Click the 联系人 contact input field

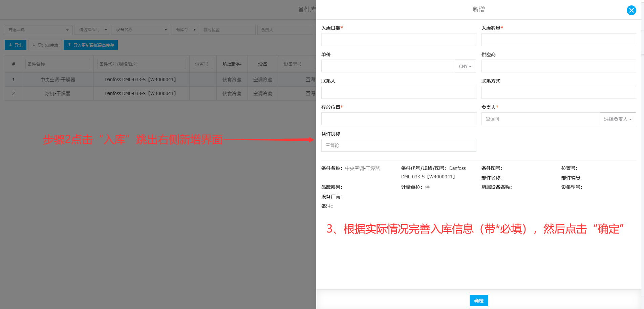point(399,92)
